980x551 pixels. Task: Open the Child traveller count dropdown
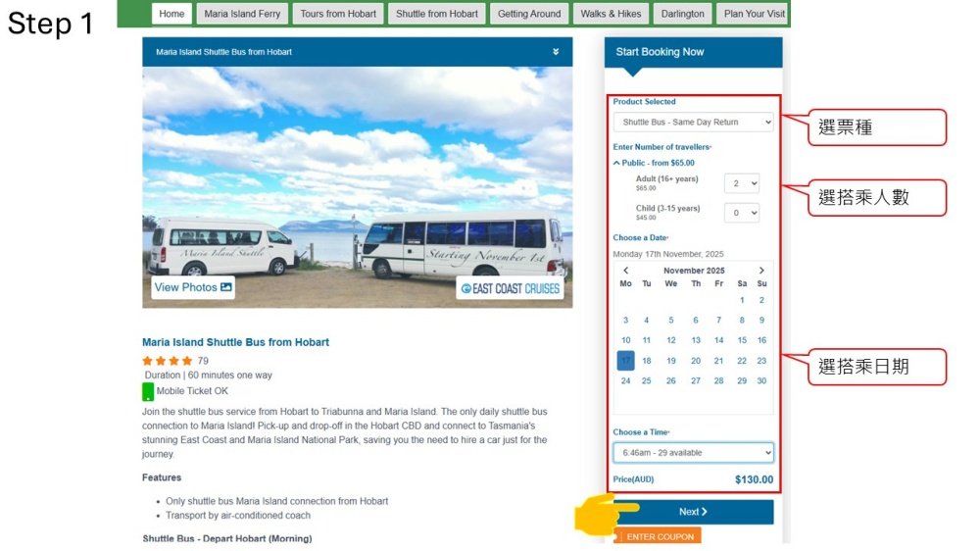(x=742, y=213)
